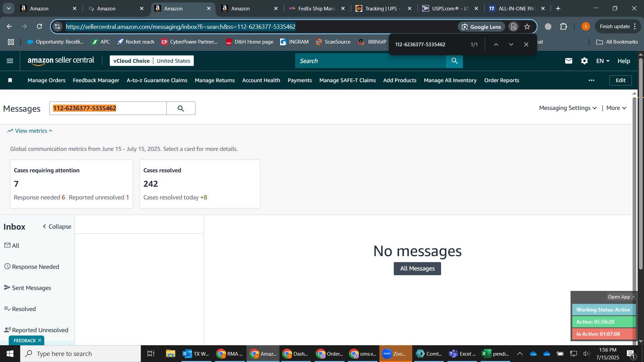Select the All inbox folder
Screen dimensions: 644x362
click(x=12, y=245)
